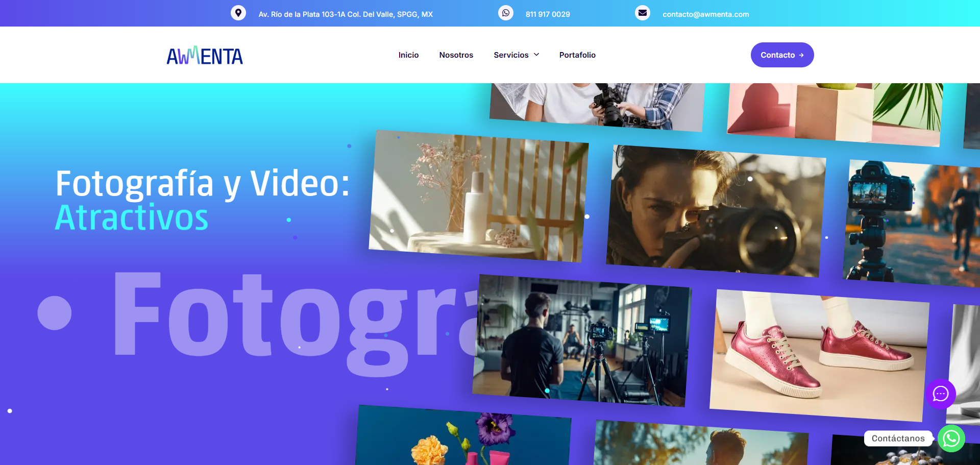
Task: Click the Fotografía y Video heading
Action: click(x=203, y=183)
